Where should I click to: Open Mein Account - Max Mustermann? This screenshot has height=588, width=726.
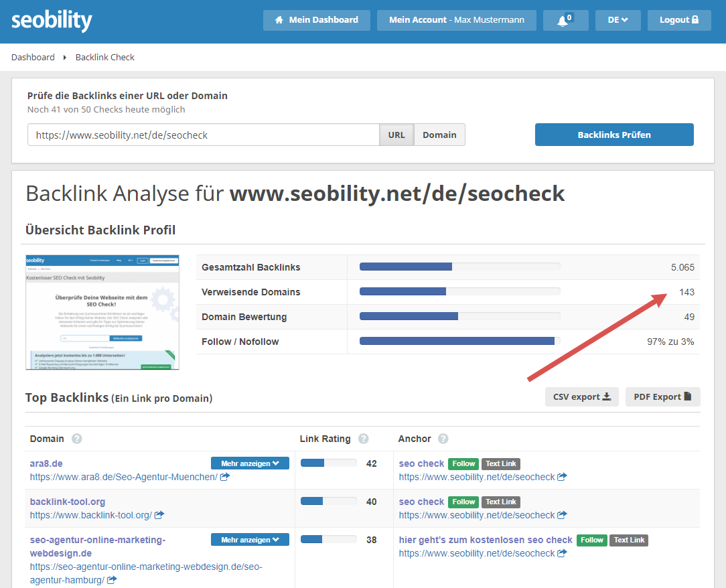click(x=457, y=20)
